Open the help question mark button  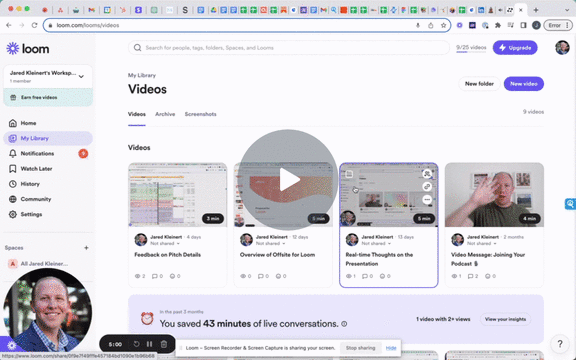point(560,344)
